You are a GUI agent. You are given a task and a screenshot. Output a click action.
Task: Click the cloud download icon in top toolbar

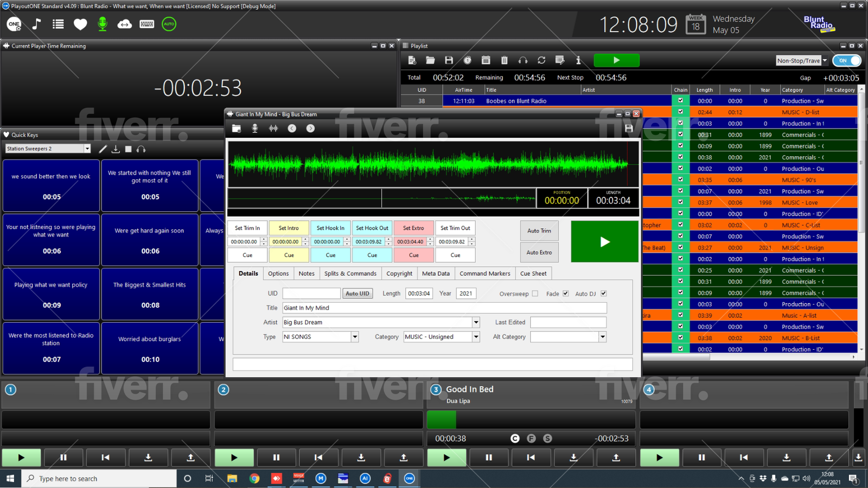125,24
